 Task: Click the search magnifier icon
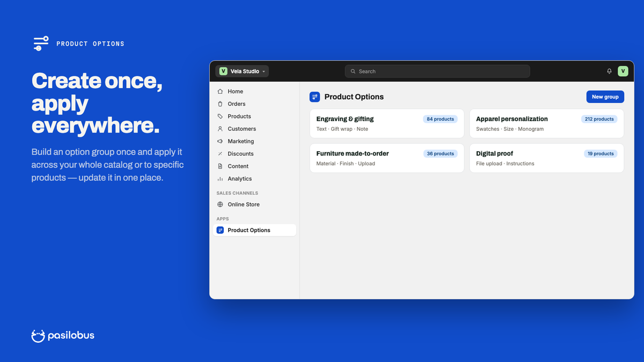[x=353, y=71]
